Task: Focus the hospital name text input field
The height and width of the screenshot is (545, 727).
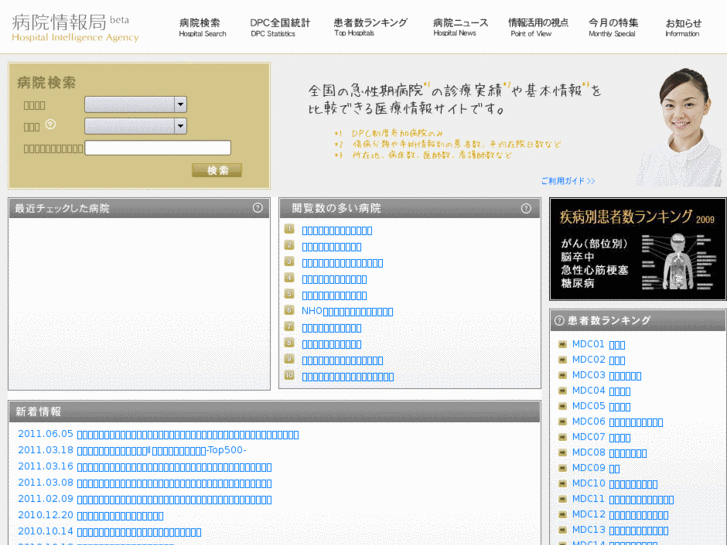Action: [x=158, y=148]
